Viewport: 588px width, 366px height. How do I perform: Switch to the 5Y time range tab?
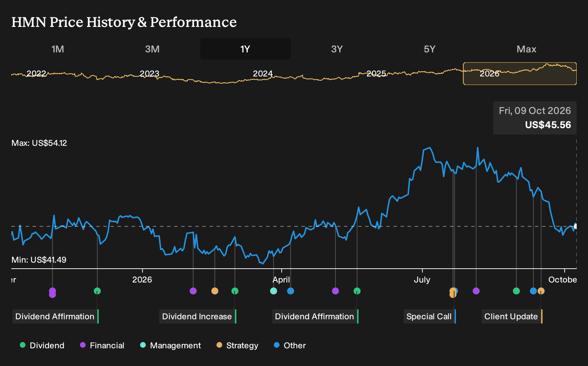point(430,49)
